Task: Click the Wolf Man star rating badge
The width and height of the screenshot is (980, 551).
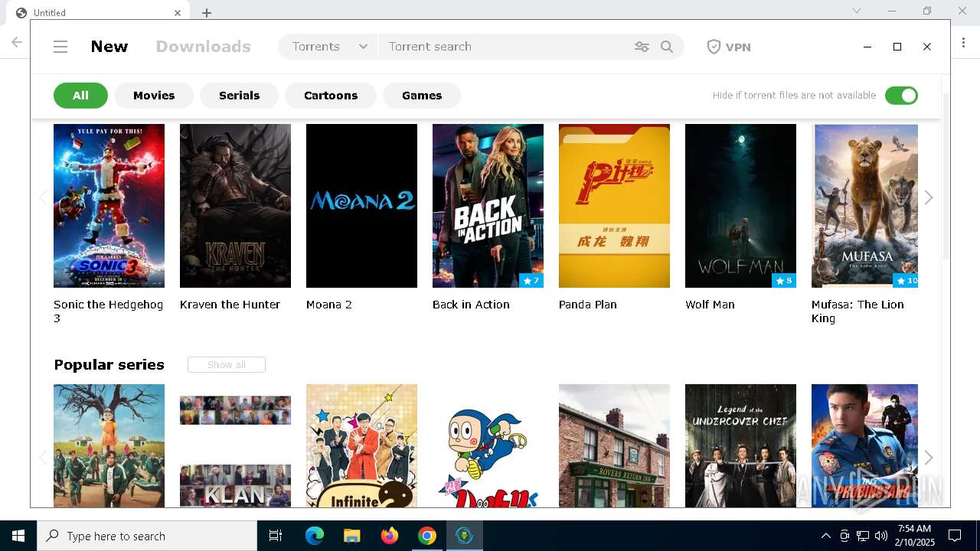Action: (784, 281)
